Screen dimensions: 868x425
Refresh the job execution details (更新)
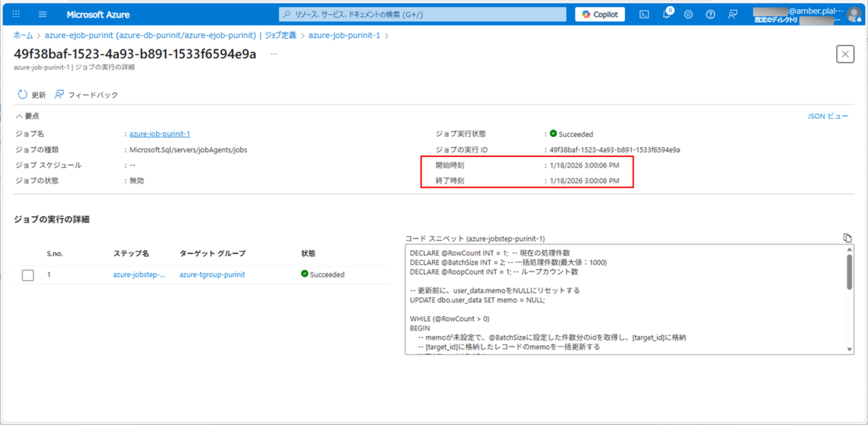click(x=32, y=95)
